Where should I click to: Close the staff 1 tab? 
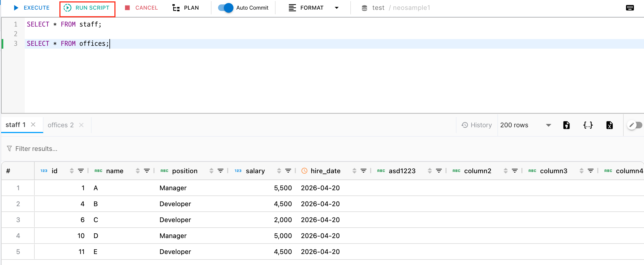coord(33,125)
